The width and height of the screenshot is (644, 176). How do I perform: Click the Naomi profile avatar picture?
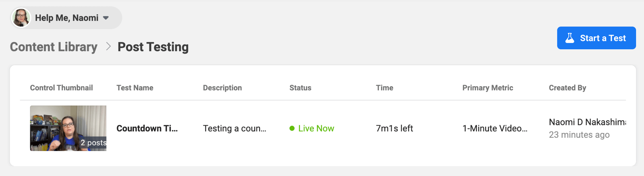point(21,18)
